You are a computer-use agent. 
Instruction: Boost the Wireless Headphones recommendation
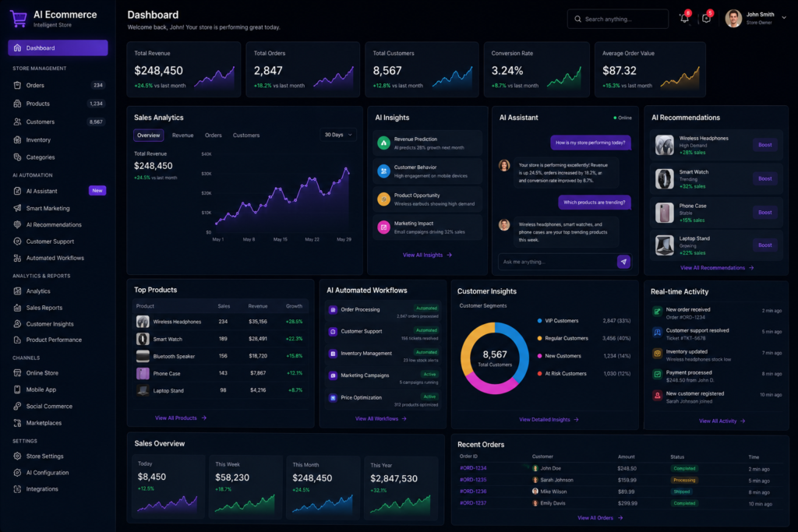(765, 145)
